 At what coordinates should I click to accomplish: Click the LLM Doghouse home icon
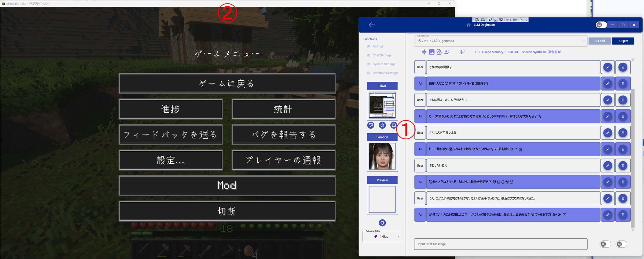pyautogui.click(x=469, y=25)
